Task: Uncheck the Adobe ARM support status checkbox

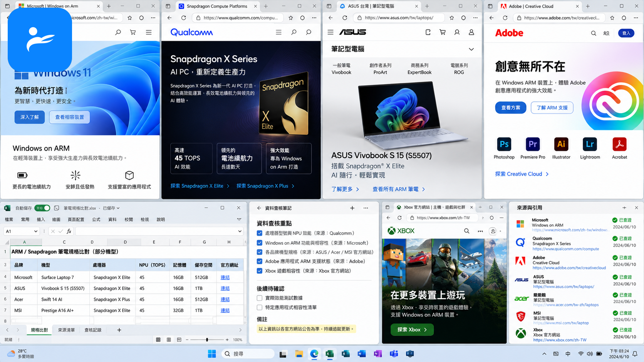Action: point(260,261)
